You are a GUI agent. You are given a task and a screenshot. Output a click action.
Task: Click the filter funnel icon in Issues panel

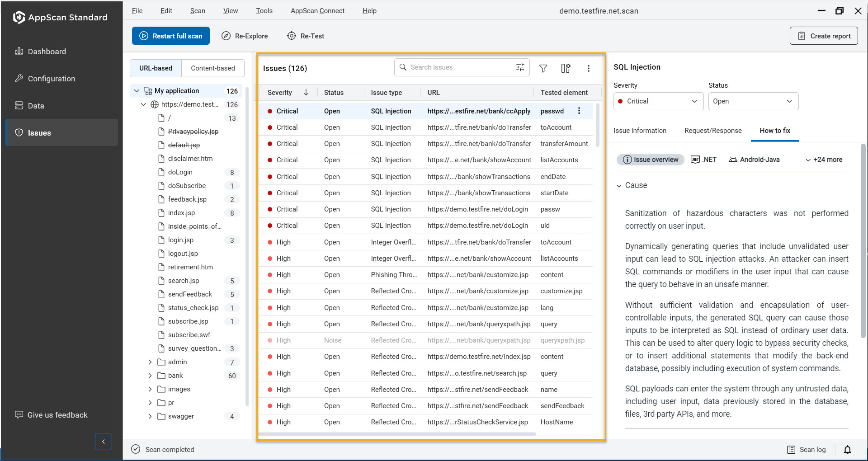543,68
